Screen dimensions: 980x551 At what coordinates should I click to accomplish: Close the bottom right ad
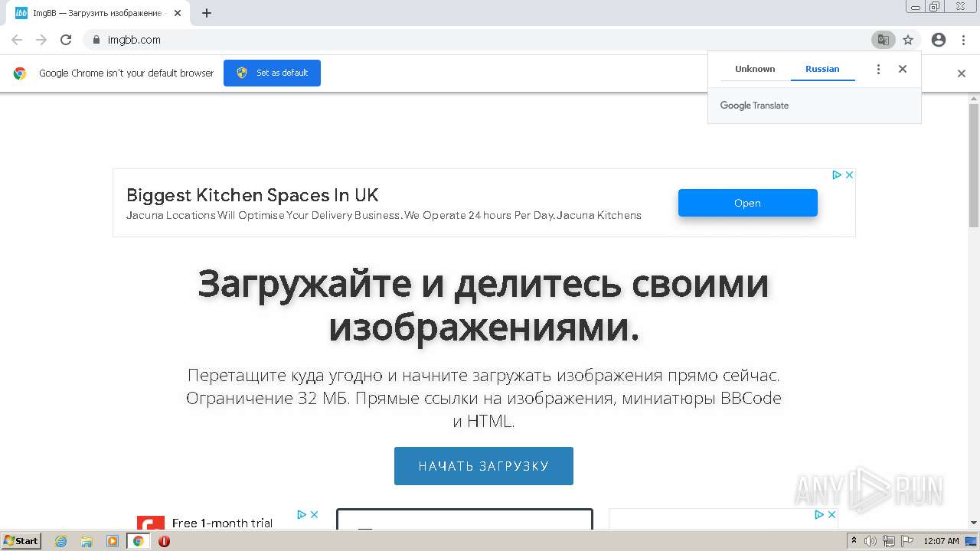point(831,515)
